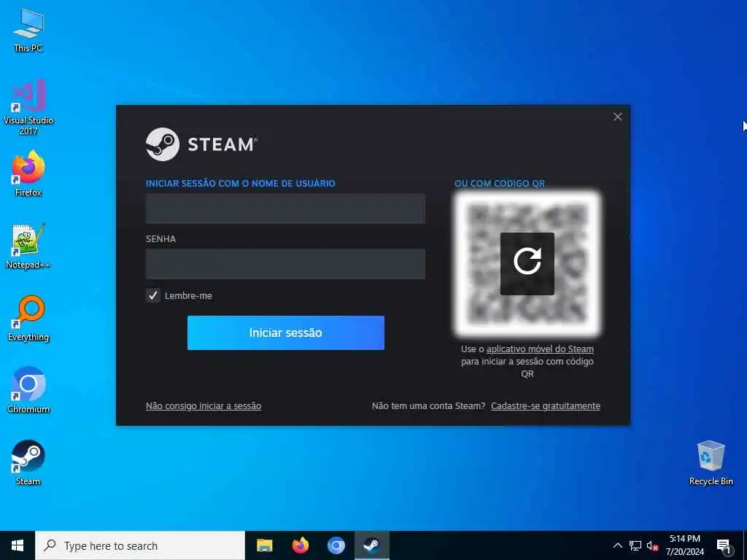
Task: Click the Iniciar sessão button
Action: 286,332
